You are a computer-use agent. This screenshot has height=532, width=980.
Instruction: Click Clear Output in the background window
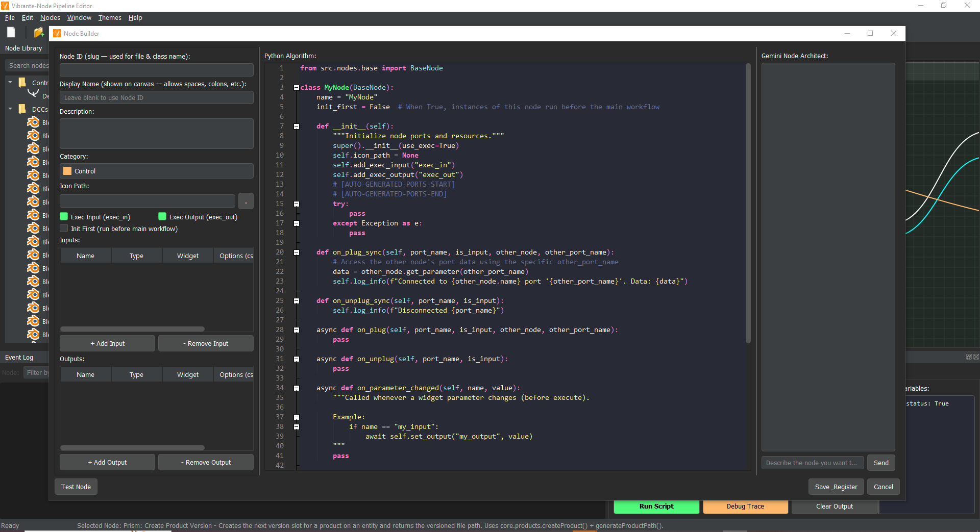click(x=835, y=506)
